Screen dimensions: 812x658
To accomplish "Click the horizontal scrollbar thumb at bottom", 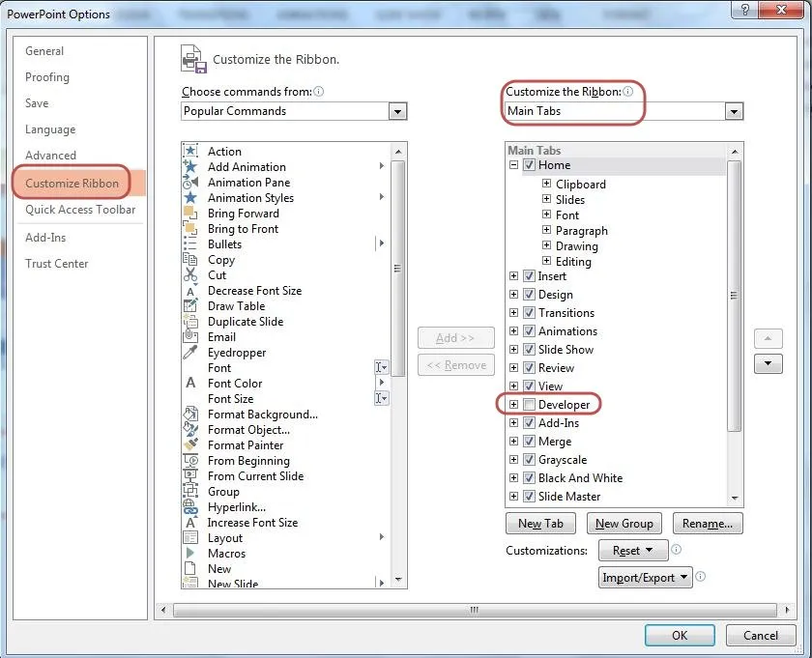I will 475,610.
